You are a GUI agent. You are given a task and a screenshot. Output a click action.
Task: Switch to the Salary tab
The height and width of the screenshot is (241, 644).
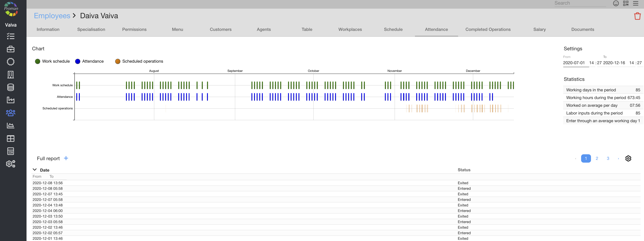click(539, 29)
